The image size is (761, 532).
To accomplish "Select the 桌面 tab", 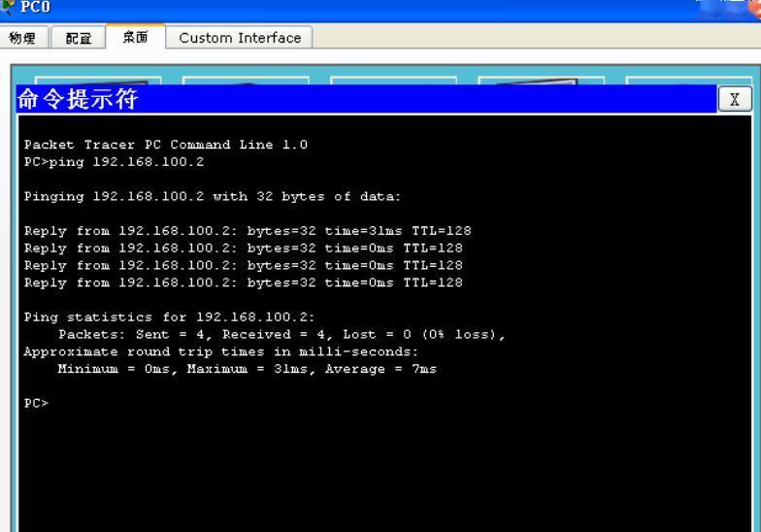I will tap(136, 37).
